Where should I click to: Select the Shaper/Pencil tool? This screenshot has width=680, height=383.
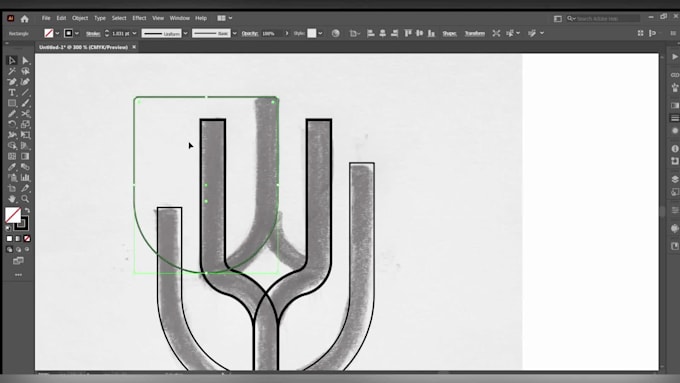pos(12,114)
